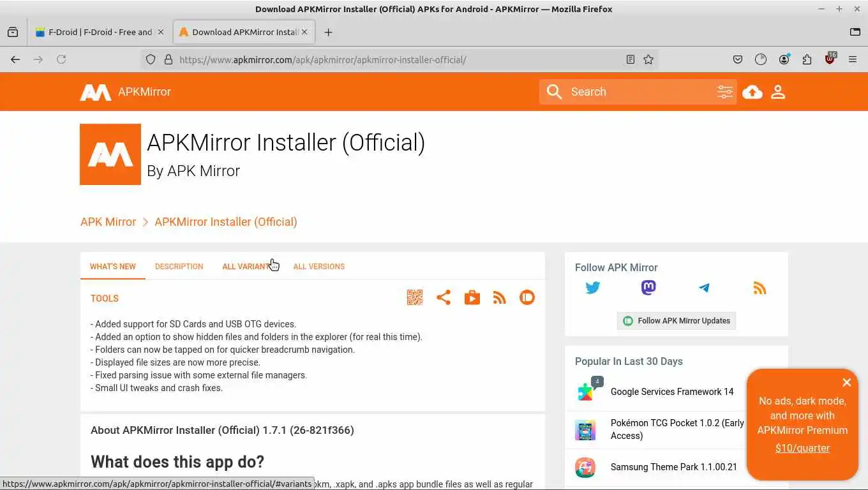This screenshot has height=490, width=868.
Task: Click $10/quarter premium link
Action: point(802,449)
